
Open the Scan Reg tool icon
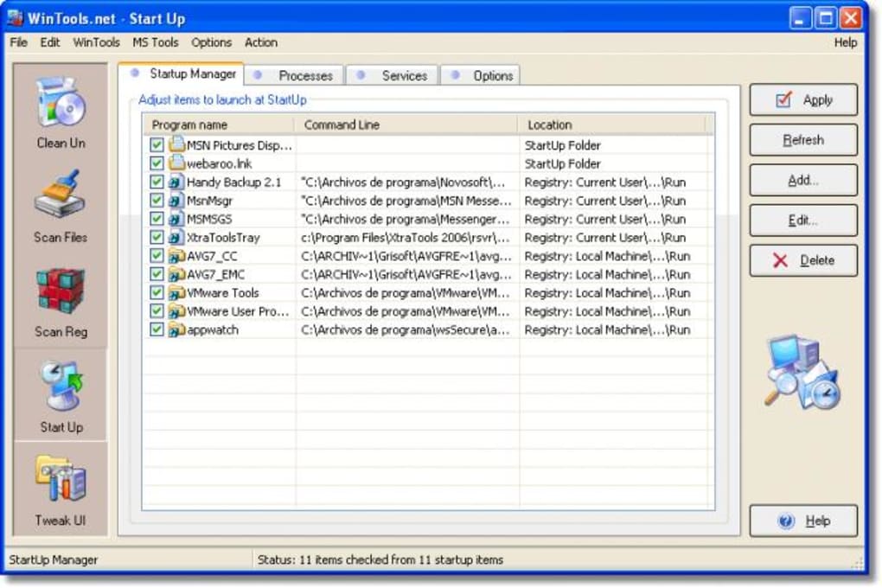click(60, 291)
